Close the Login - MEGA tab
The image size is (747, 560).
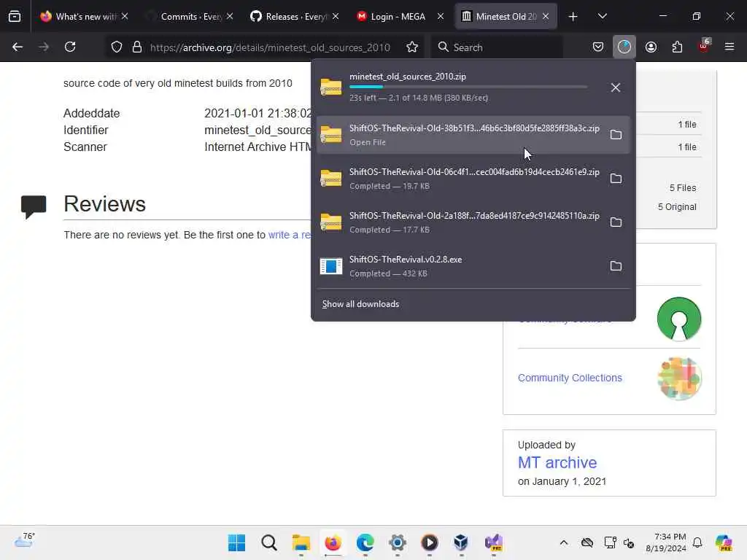point(441,17)
